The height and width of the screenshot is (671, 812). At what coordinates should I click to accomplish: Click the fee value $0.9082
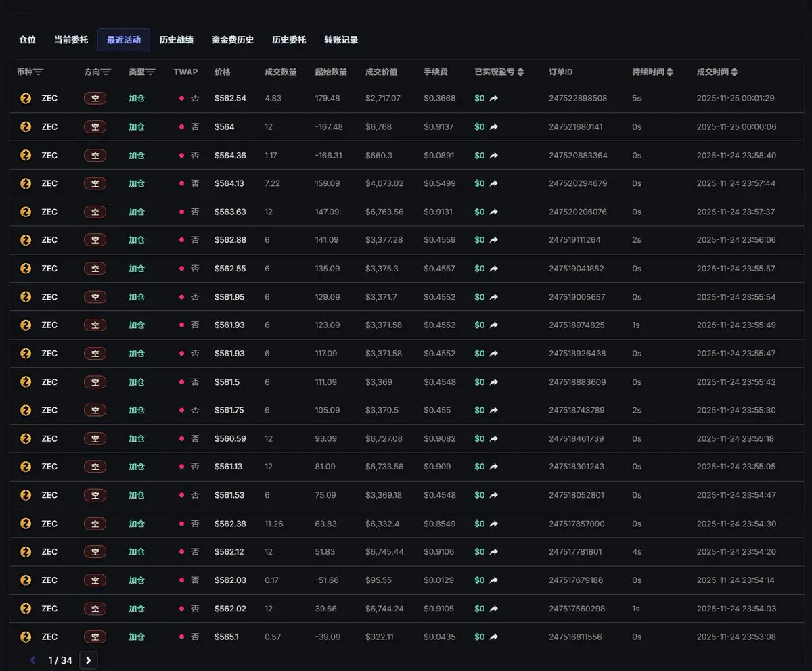click(x=440, y=438)
